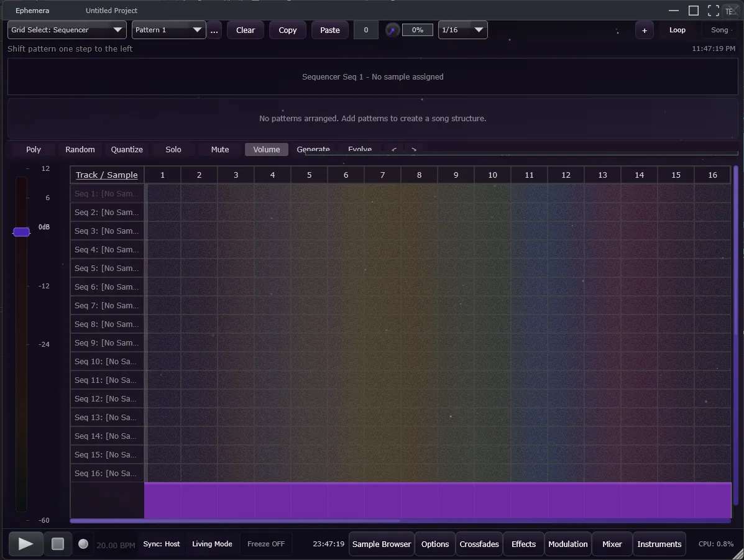Enable Living Mode

(212, 544)
